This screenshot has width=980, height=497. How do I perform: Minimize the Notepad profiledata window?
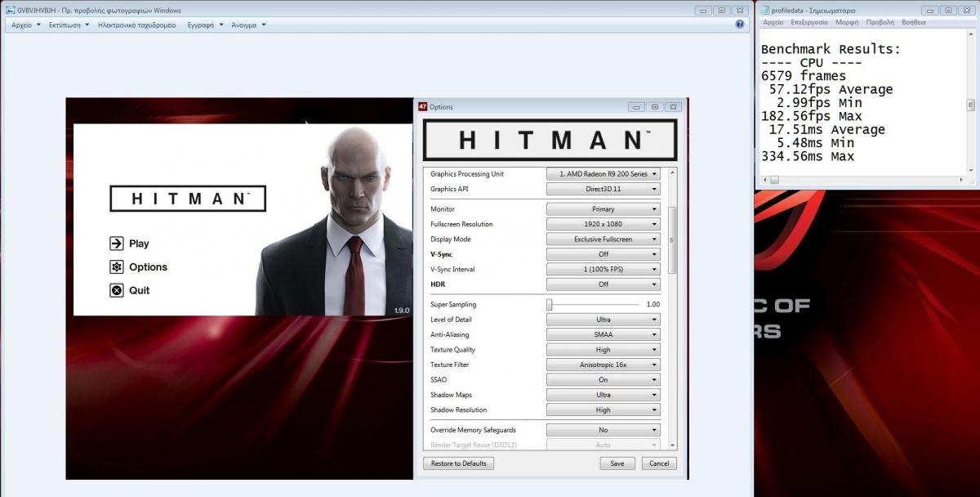point(931,10)
